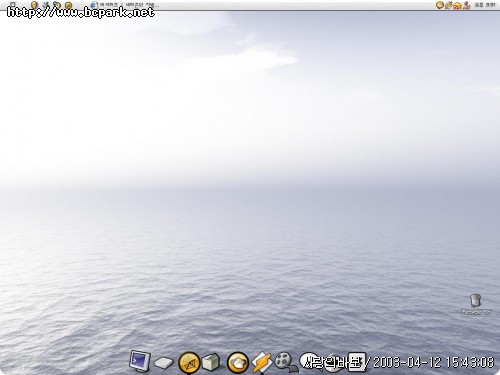
Task: Click the yellow and red round tray icon
Action: [457, 5]
